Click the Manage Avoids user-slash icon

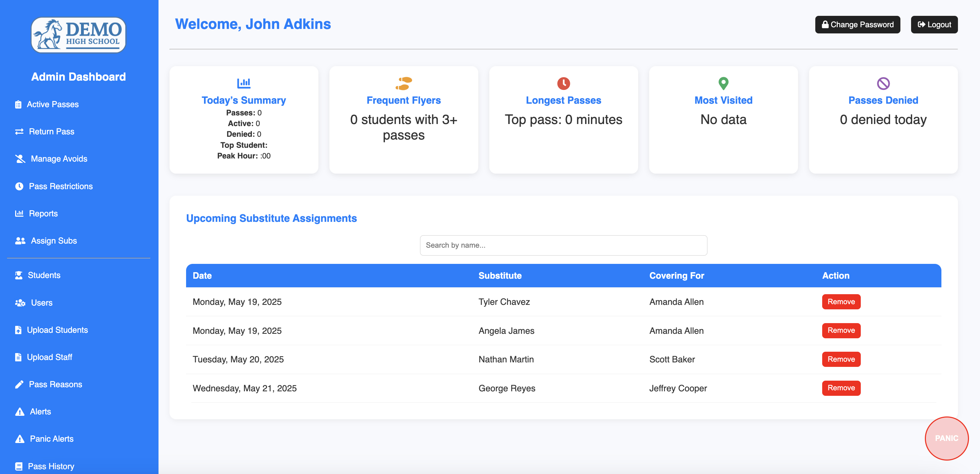20,159
